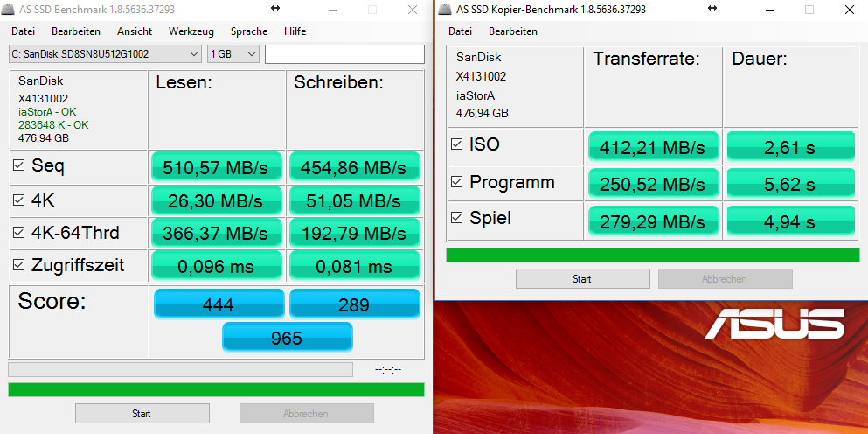
Task: Close the AS SSD Benchmark main window
Action: coord(412,10)
